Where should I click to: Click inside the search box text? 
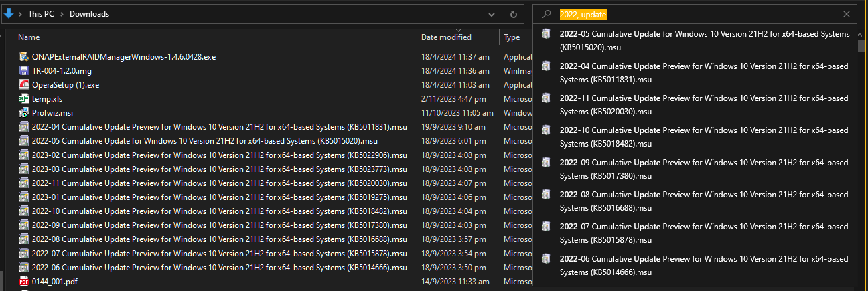coord(583,14)
